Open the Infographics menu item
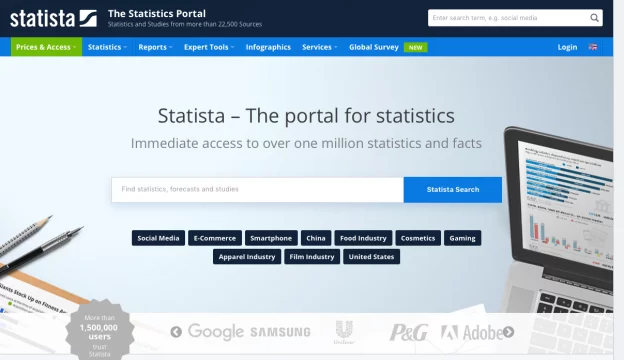Screen dimensions: 624x360 click(x=268, y=47)
